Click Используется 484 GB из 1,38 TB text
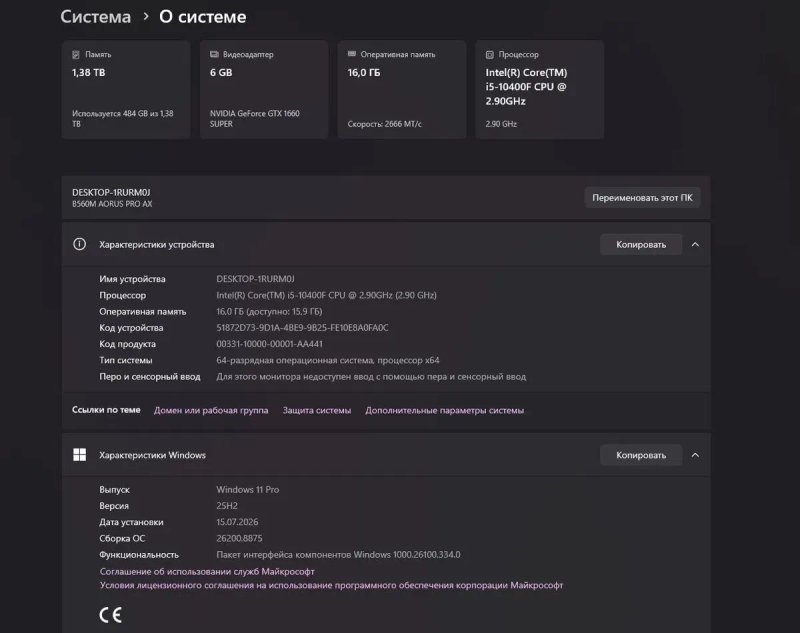The height and width of the screenshot is (633, 800). click(122, 118)
